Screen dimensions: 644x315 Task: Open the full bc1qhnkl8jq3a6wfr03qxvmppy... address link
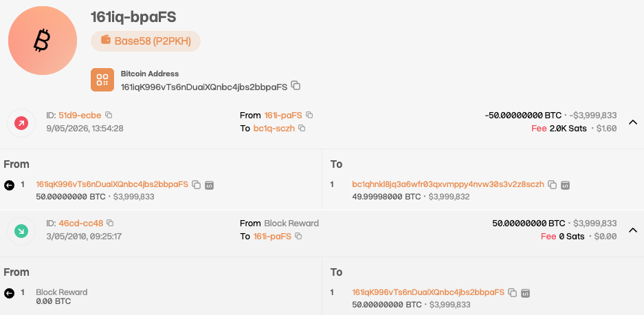point(448,184)
